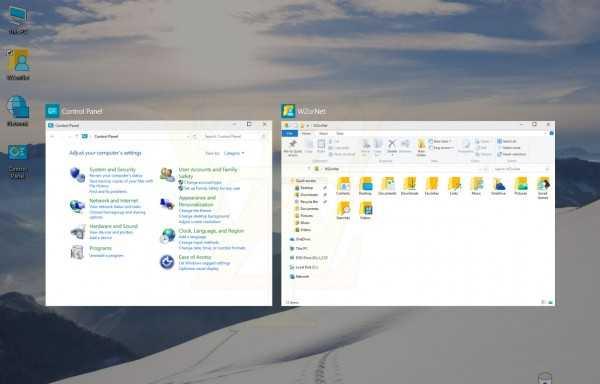600x384 pixels.
Task: Click the Paste clipboard icon in ribbon
Action: [x=321, y=146]
